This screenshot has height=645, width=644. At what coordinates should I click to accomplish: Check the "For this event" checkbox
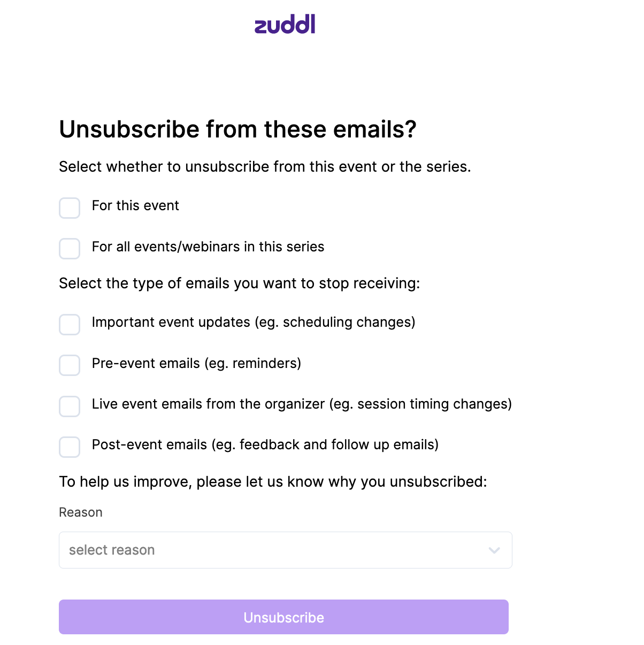tap(70, 208)
